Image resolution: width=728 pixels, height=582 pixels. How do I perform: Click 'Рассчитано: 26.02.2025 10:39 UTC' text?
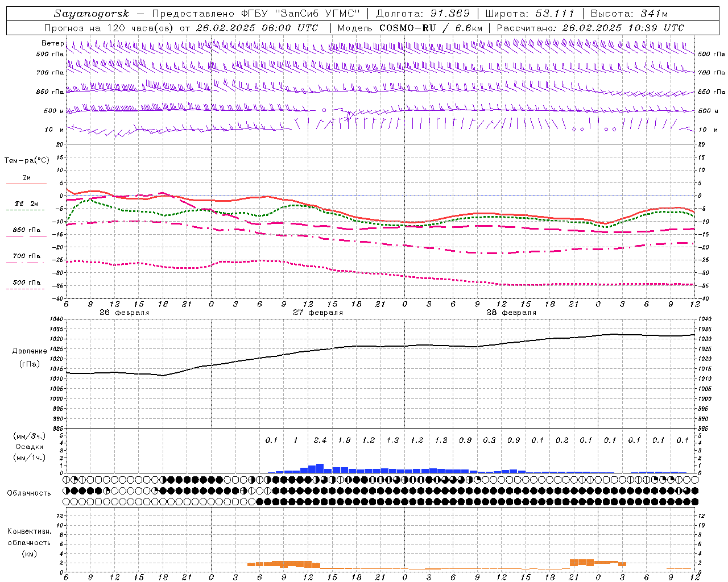(590, 28)
